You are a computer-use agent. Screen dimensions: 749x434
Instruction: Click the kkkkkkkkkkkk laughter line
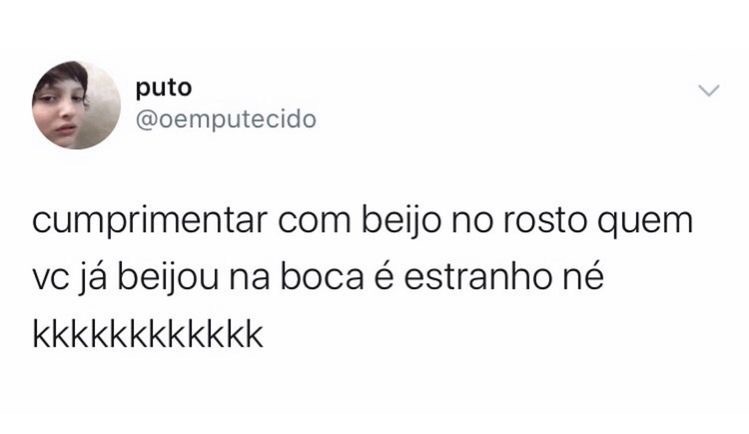(x=148, y=334)
